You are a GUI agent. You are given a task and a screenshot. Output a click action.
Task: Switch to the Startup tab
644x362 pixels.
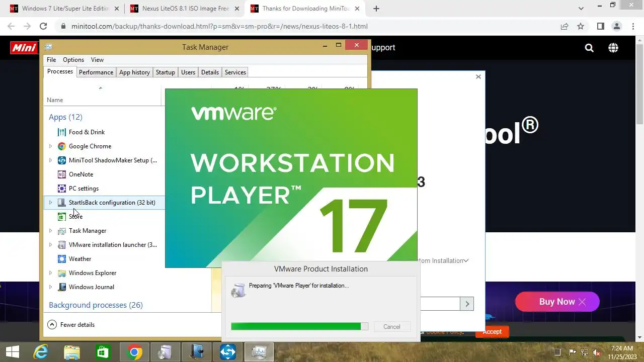(x=165, y=72)
